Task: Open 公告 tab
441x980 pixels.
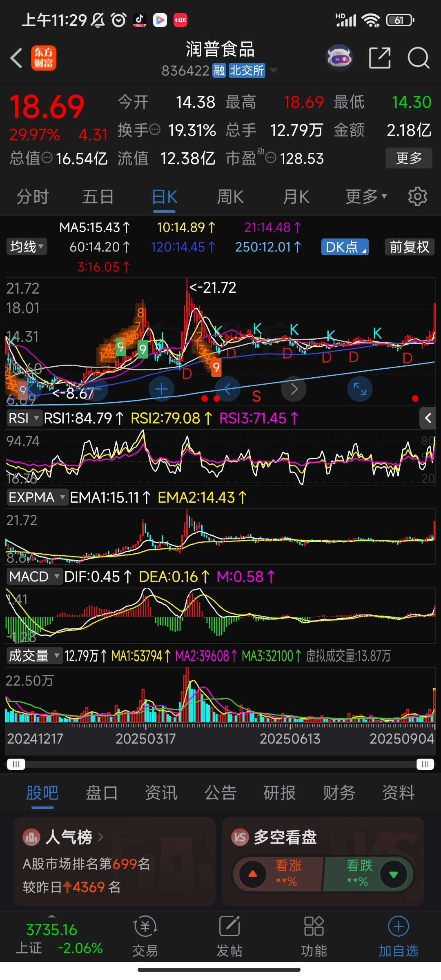Action: click(220, 793)
